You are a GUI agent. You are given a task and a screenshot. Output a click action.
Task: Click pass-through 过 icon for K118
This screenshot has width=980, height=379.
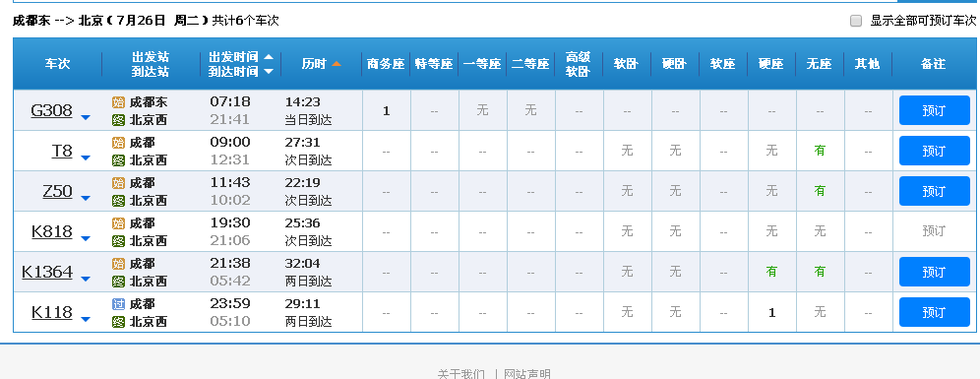pyautogui.click(x=118, y=304)
